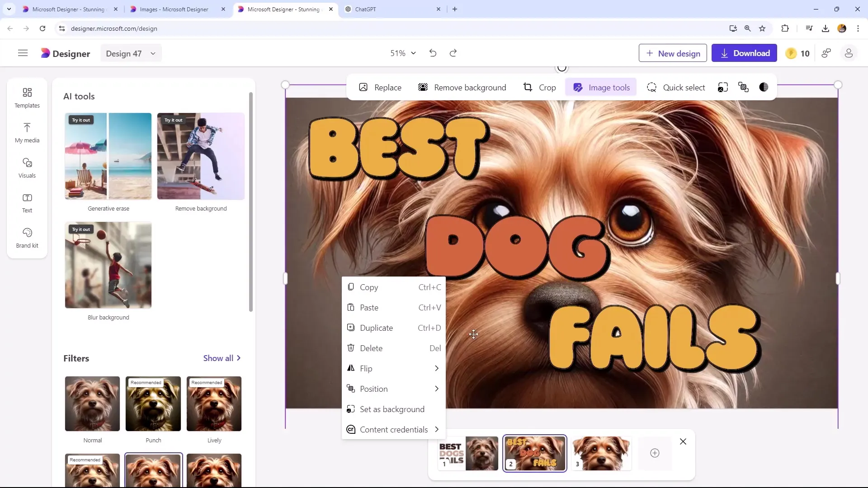
Task: Click the Download button
Action: coord(745,54)
